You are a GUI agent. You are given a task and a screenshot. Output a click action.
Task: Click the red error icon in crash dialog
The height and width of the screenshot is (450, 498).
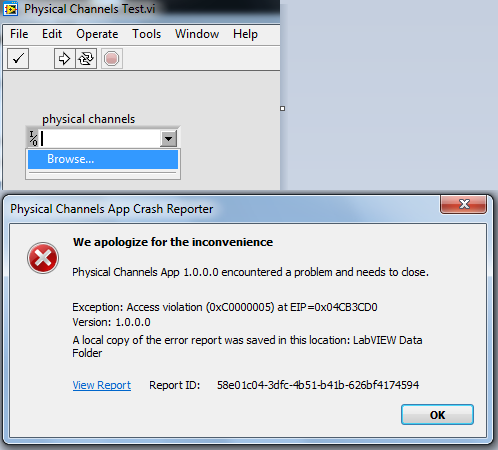click(43, 258)
